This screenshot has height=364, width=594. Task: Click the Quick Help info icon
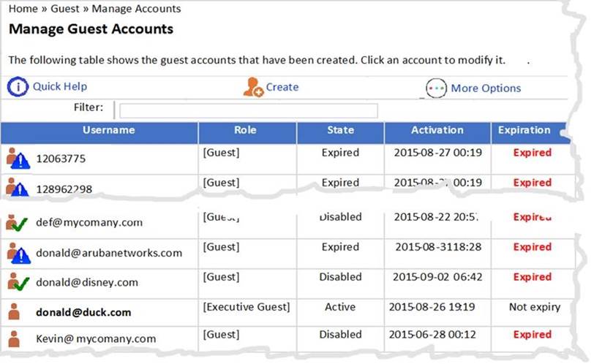18,87
